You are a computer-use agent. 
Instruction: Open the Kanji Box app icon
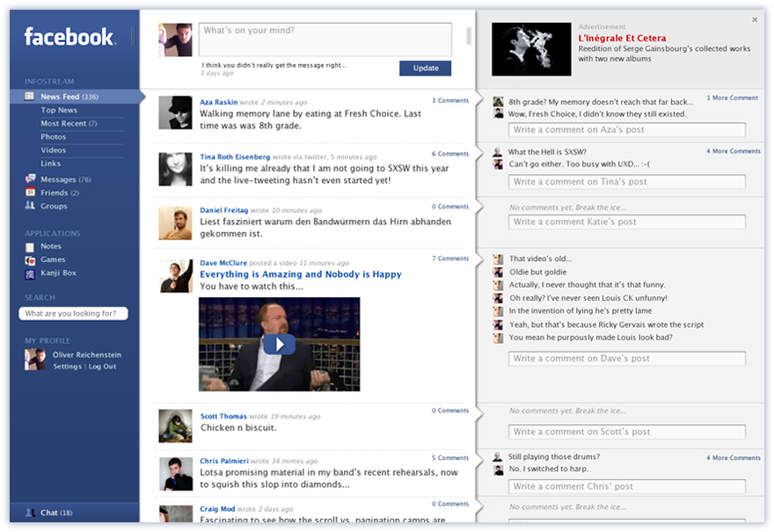tap(30, 273)
